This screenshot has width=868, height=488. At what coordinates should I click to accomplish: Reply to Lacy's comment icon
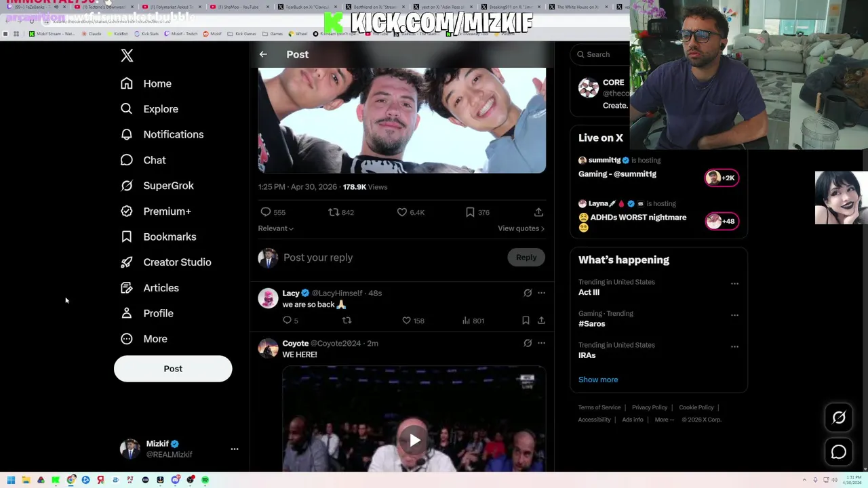(288, 321)
